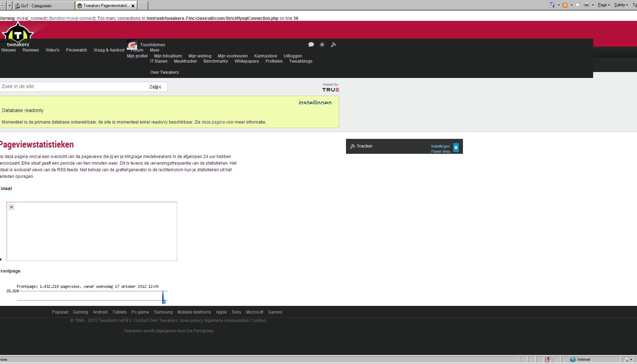Expand the Home button dropdown arrow
637x364 pixels.
[x=558, y=5]
